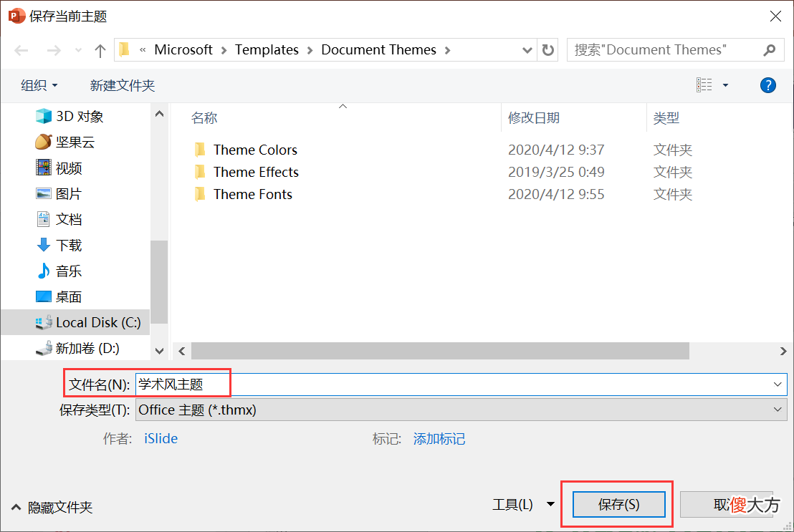Go up one folder level
Image resolution: width=794 pixels, height=532 pixels.
(100, 50)
